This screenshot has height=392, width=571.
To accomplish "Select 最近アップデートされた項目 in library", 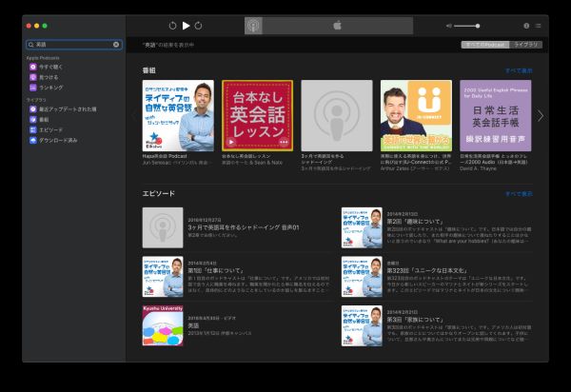I will (x=67, y=109).
